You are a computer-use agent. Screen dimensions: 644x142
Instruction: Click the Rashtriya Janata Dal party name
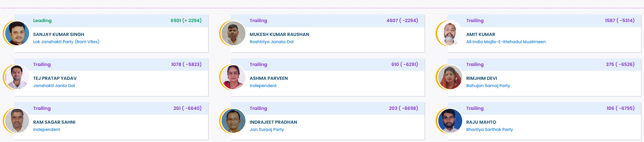point(271,42)
